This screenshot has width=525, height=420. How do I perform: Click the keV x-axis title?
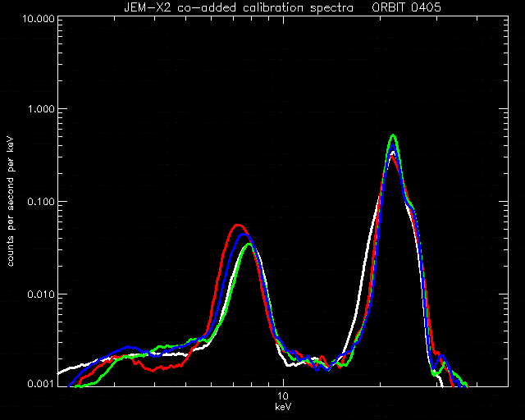click(x=283, y=407)
